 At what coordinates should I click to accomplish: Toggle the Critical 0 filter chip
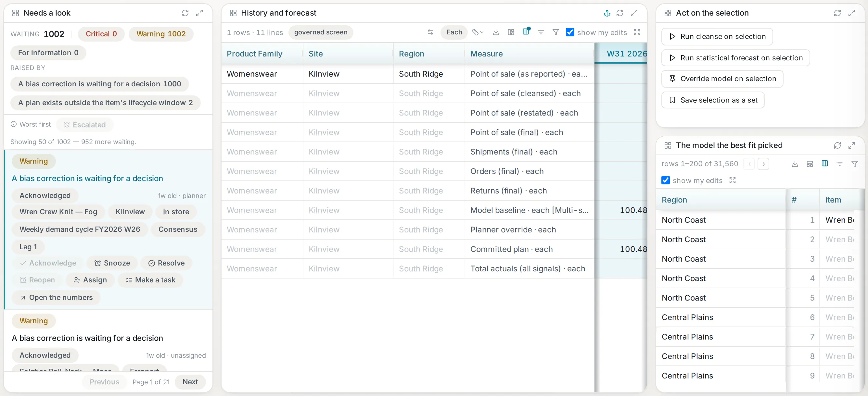pos(101,34)
